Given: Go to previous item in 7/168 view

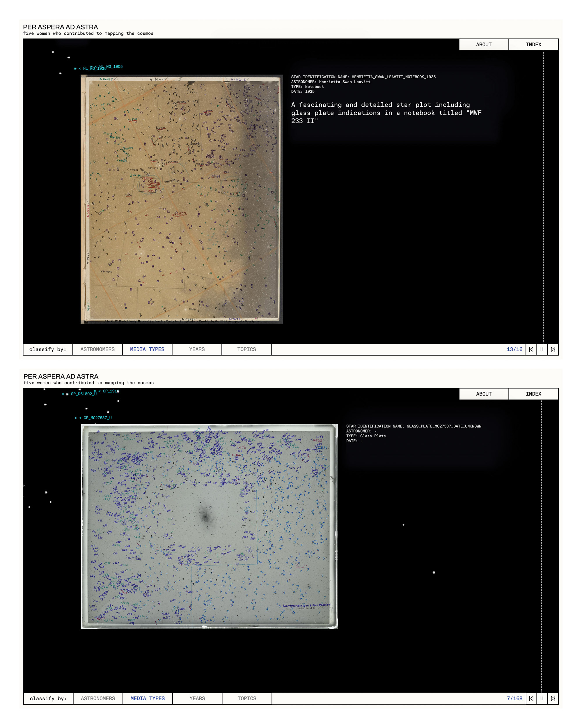Looking at the screenshot, I should tap(531, 698).
